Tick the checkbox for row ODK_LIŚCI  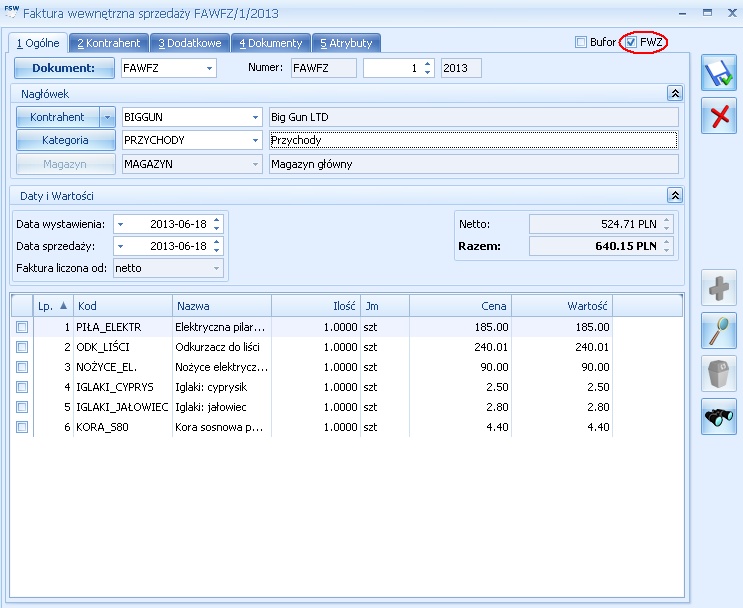click(x=22, y=347)
